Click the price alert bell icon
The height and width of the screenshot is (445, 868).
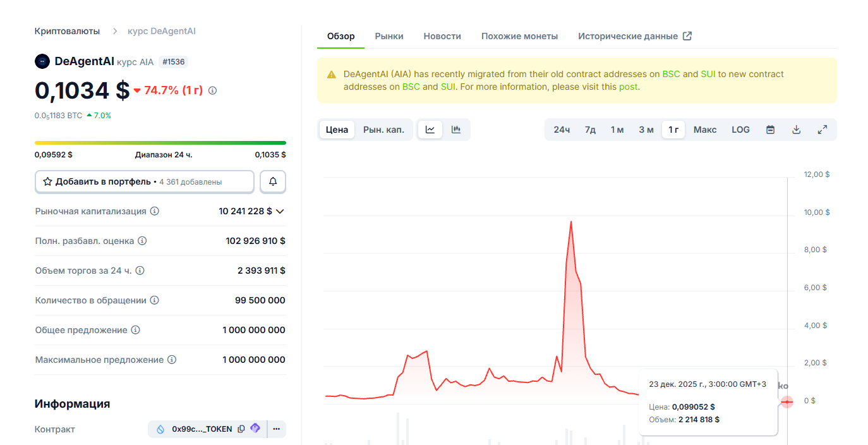coord(273,181)
